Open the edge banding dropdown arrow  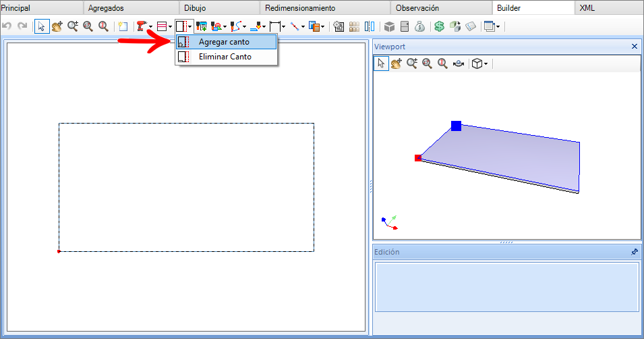tap(192, 27)
